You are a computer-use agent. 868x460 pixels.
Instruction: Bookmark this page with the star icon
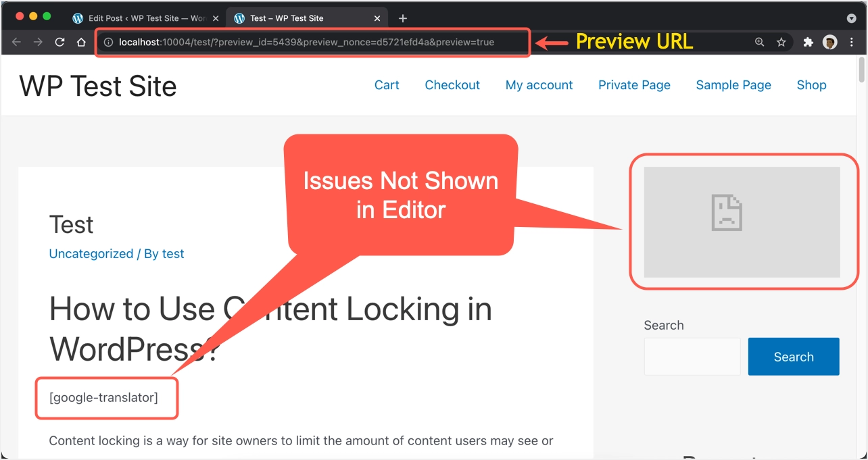(781, 42)
